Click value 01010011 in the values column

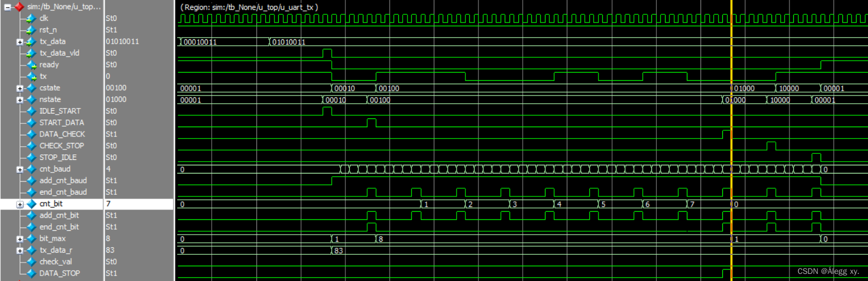[122, 41]
